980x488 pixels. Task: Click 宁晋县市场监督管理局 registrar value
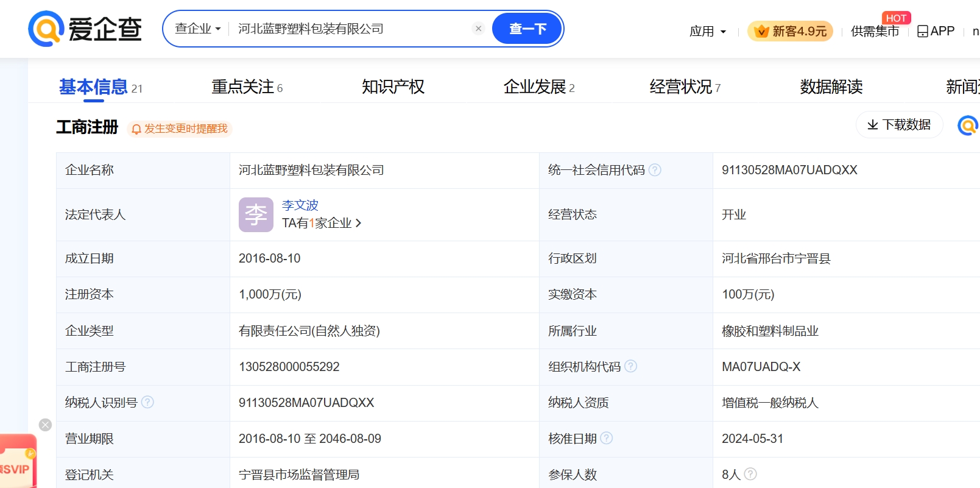299,475
